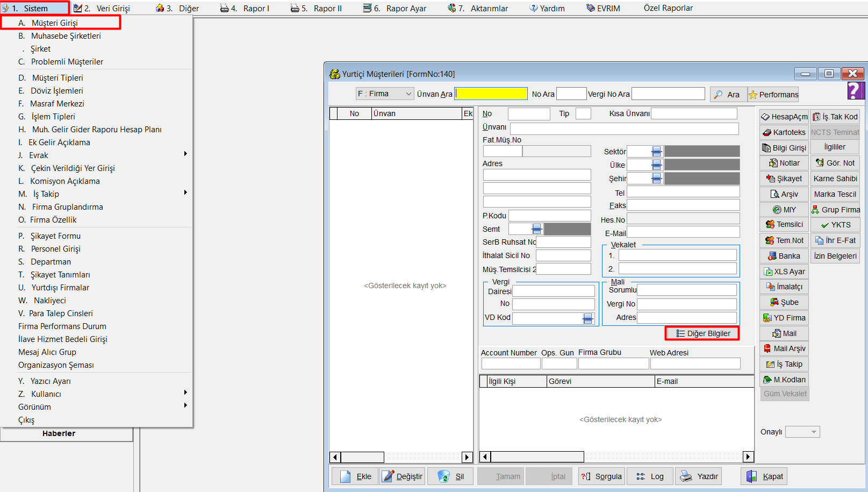The height and width of the screenshot is (492, 868).
Task: Open customer Notlar
Action: (x=784, y=163)
